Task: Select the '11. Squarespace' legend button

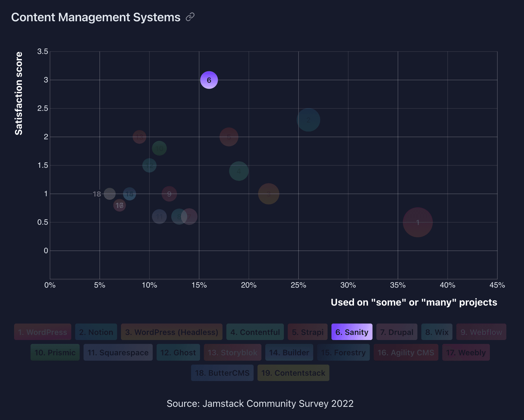Action: 118,352
